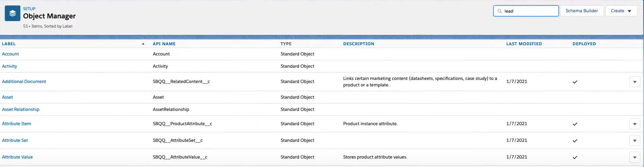Expand row actions for Attribute Set
Image resolution: width=644 pixels, height=167 pixels.
(634, 141)
